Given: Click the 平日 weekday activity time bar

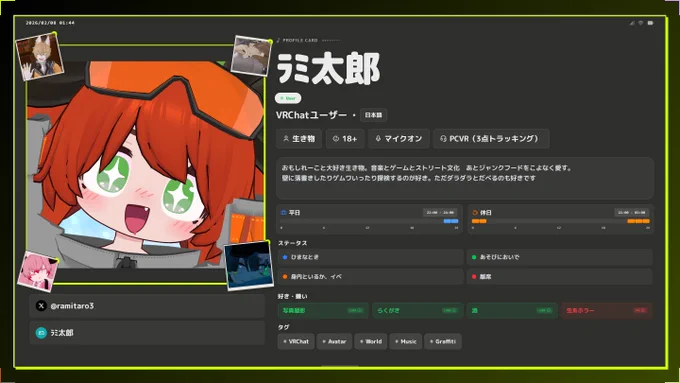Looking at the screenshot, I should click(x=369, y=221).
